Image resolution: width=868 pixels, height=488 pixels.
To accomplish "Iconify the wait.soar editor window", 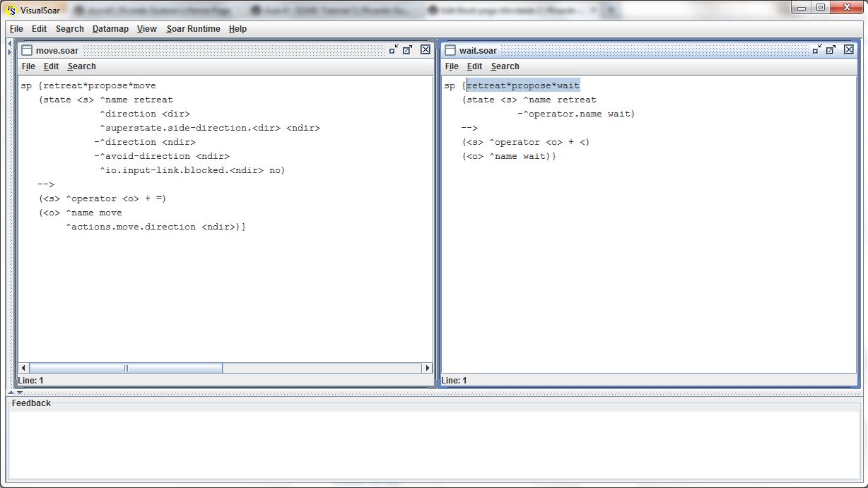I will pos(817,49).
